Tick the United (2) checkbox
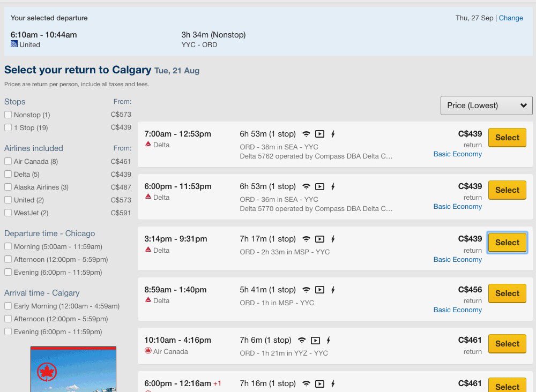This screenshot has height=392, width=536. click(8, 200)
